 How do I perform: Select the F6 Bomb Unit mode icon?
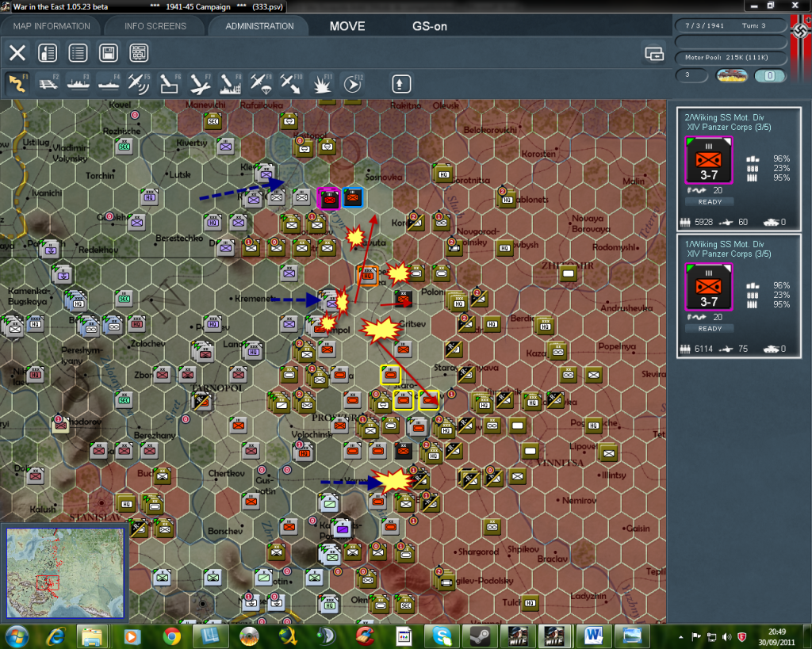pos(170,84)
